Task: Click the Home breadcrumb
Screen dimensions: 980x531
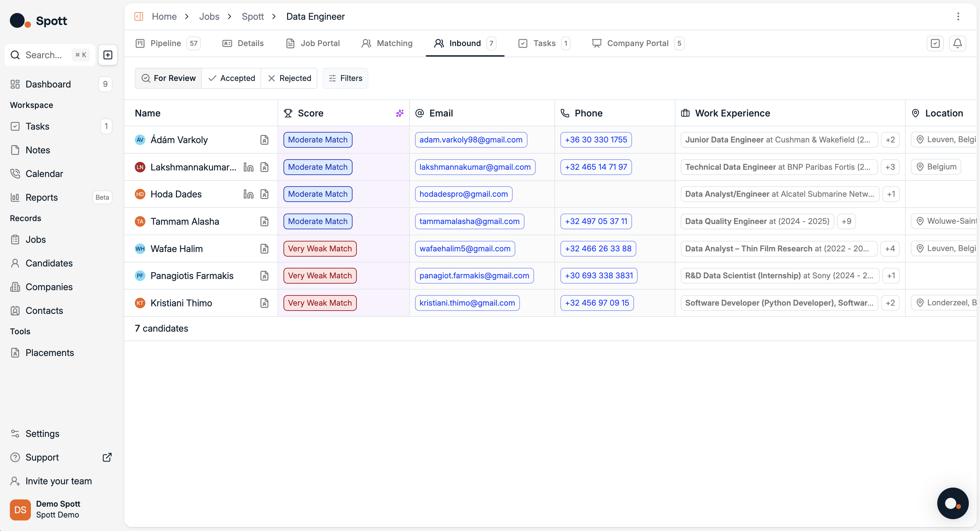Action: coord(164,16)
